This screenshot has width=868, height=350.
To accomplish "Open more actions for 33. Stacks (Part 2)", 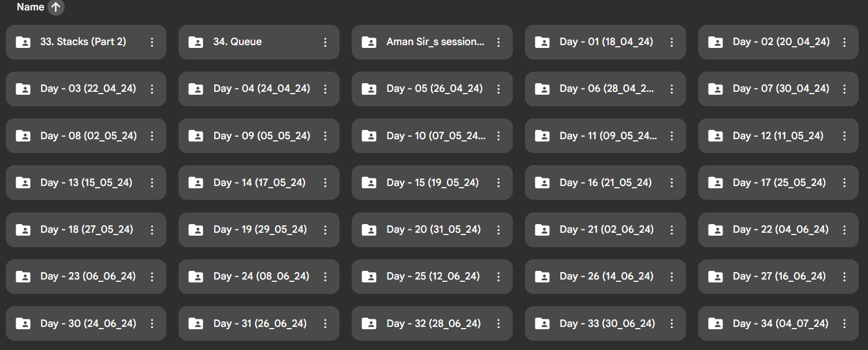I will tap(152, 42).
